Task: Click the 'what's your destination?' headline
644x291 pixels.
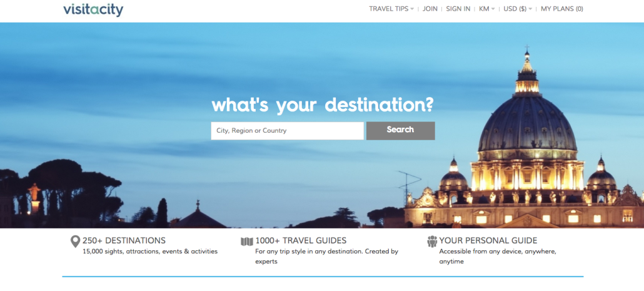Action: (323, 105)
